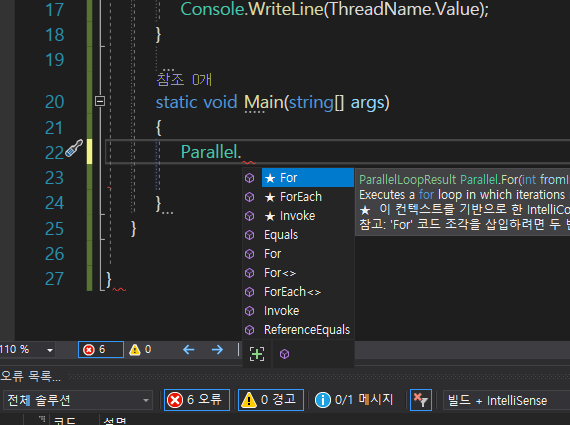The image size is (570, 425).
Task: Click error indicator showing 6
Action: pyautogui.click(x=101, y=350)
